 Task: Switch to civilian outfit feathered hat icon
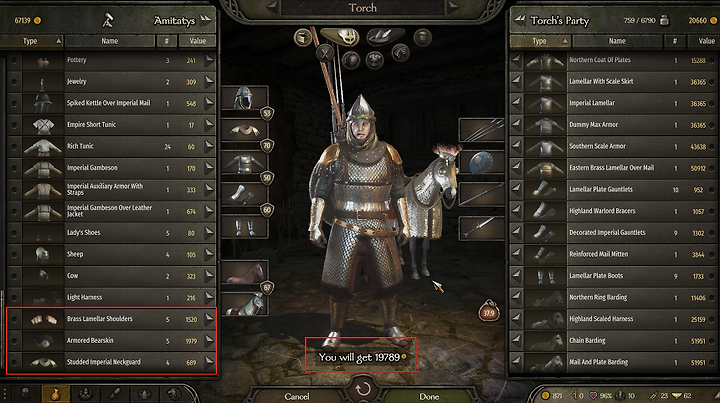pyautogui.click(x=385, y=36)
